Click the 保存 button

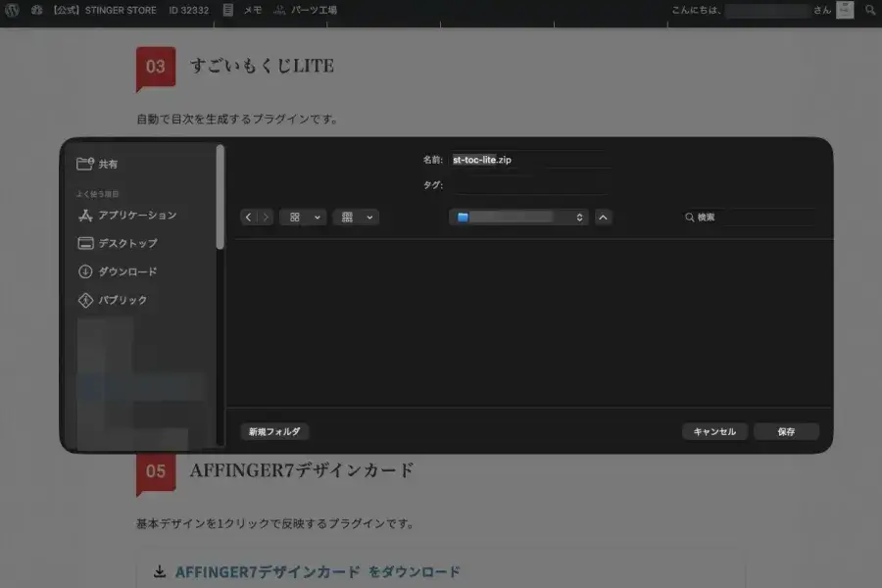786,431
